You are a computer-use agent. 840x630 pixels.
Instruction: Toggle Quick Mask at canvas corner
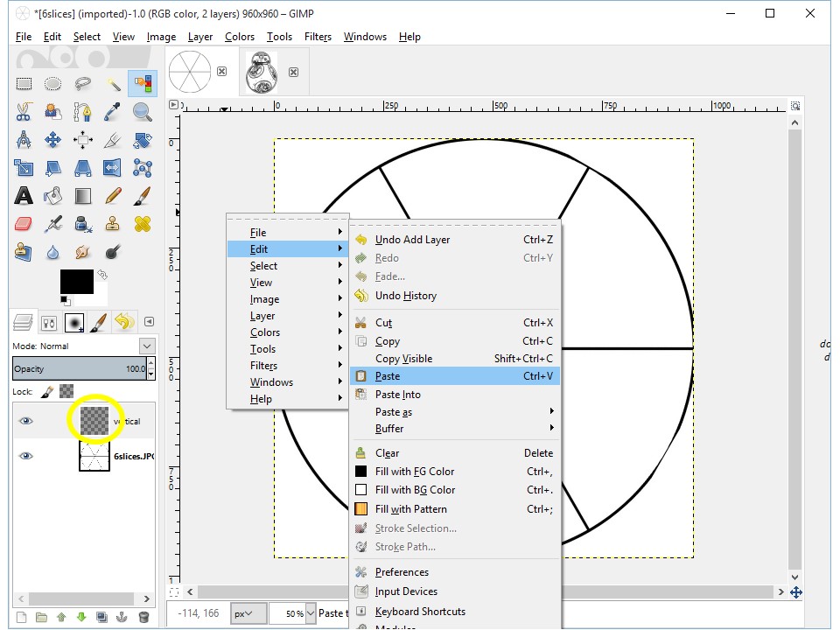coord(174,592)
